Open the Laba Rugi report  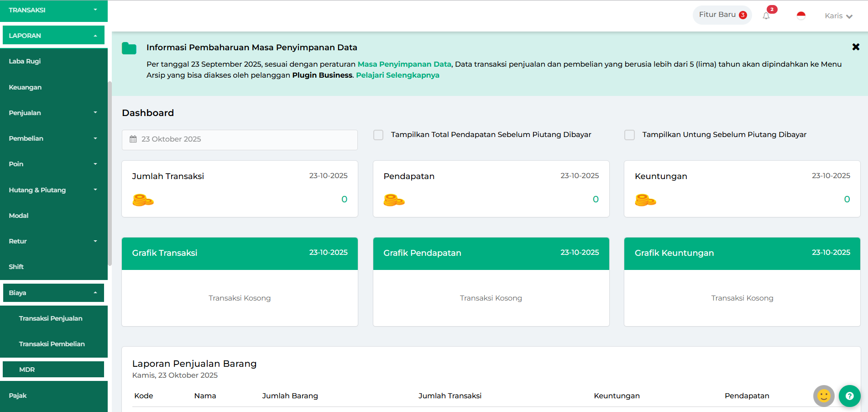click(25, 61)
